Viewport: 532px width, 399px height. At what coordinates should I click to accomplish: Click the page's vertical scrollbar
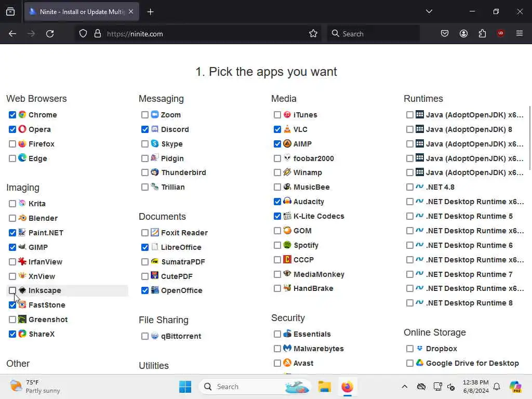(x=529, y=138)
